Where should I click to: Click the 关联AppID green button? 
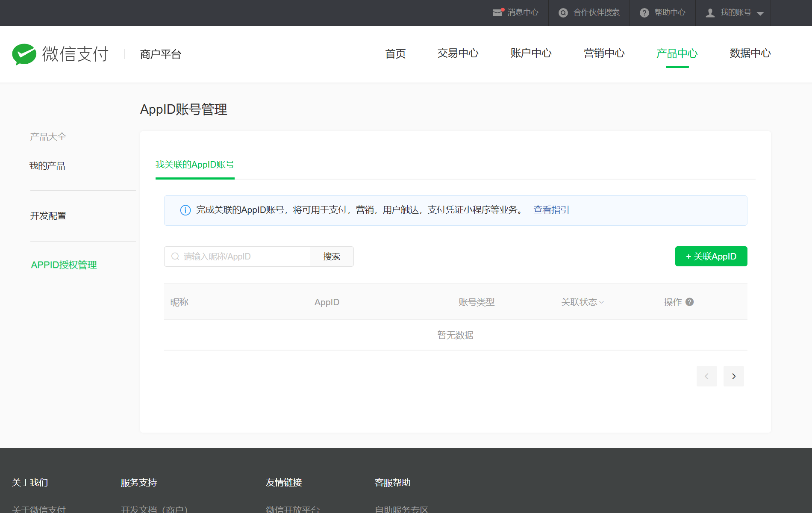point(711,256)
